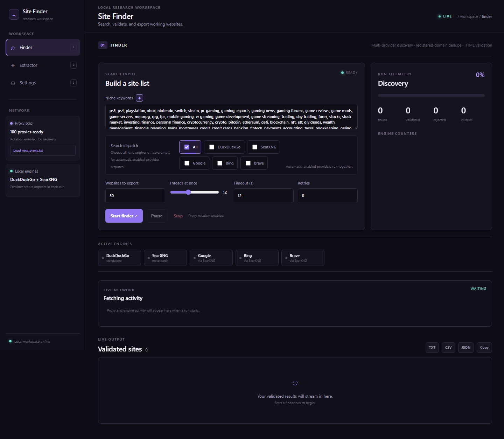The image size is (504, 439).
Task: Click the Discovery progress bar
Action: tap(431, 95)
